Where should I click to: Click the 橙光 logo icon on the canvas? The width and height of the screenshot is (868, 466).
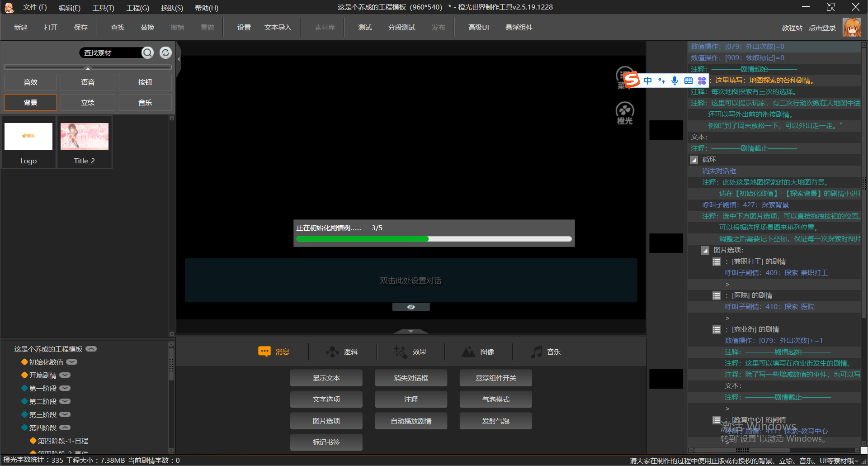(625, 113)
